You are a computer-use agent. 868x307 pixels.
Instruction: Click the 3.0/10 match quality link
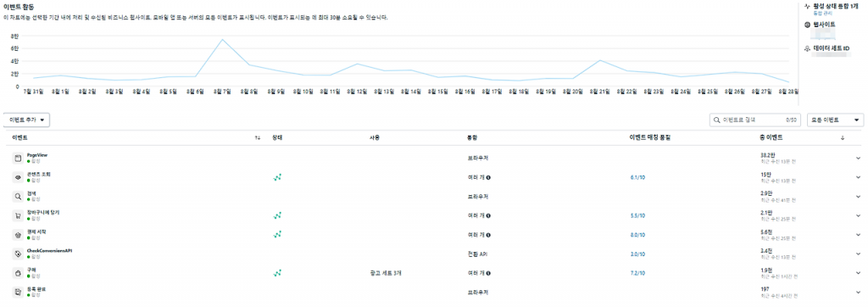tap(637, 254)
